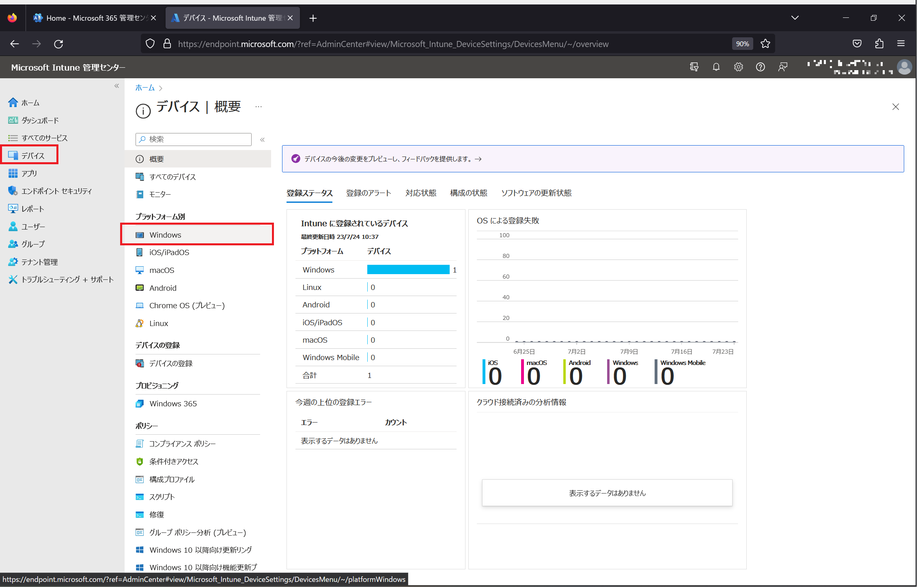Open トラブルシューティング + サポート
Screen dimensions: 918x588
(61, 280)
